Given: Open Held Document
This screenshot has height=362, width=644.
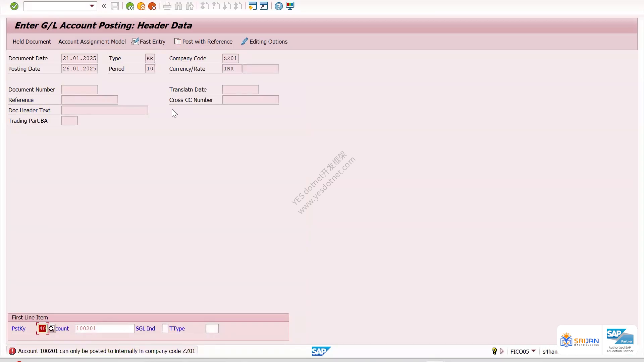Looking at the screenshot, I should point(32,42).
